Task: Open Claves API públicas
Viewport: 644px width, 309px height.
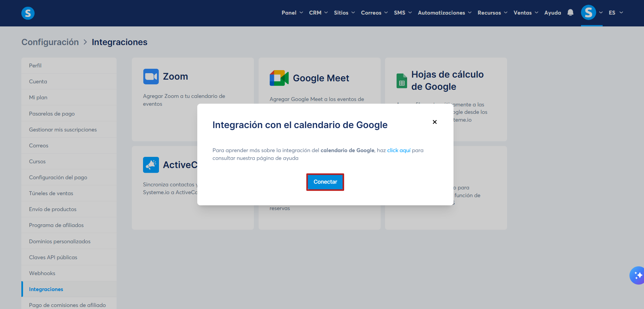Action: 69,257
